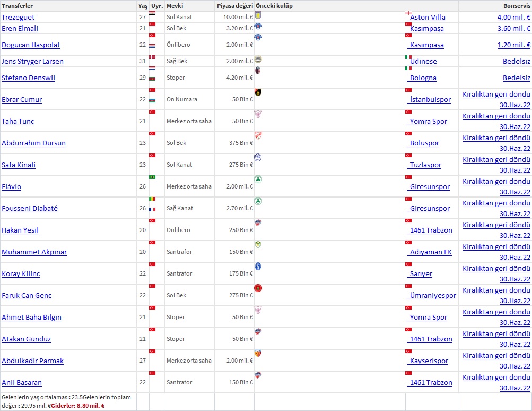Click Yomra Spor crest in Ahmet Baha Bilgin row
This screenshot has width=532, height=411.
(258, 310)
